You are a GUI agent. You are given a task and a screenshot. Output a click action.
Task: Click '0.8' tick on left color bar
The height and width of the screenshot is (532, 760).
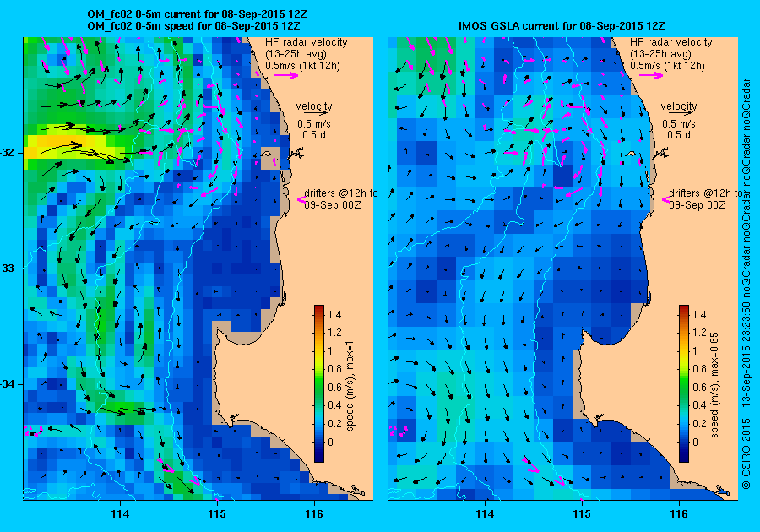click(x=334, y=369)
